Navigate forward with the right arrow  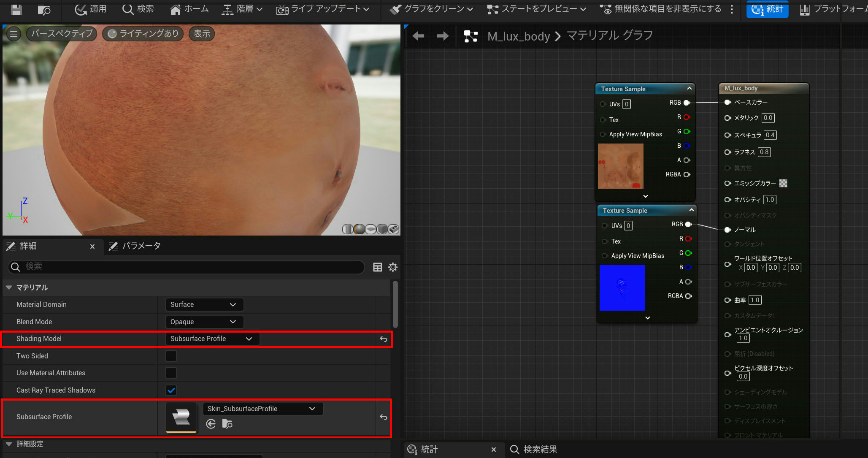(442, 36)
